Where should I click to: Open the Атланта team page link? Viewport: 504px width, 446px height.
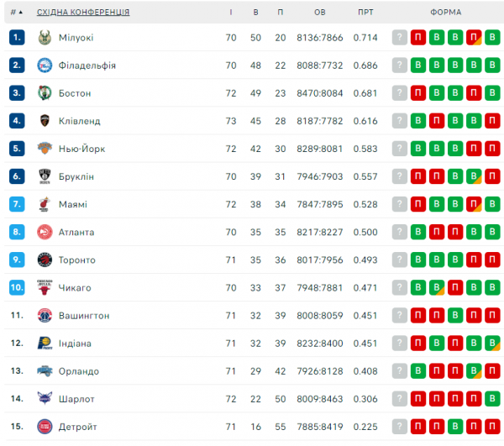(x=76, y=232)
